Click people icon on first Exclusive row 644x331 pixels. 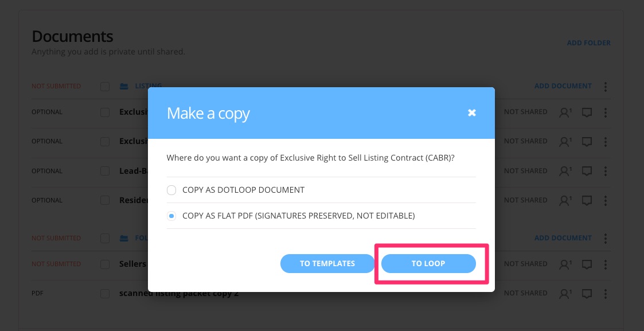(x=565, y=112)
